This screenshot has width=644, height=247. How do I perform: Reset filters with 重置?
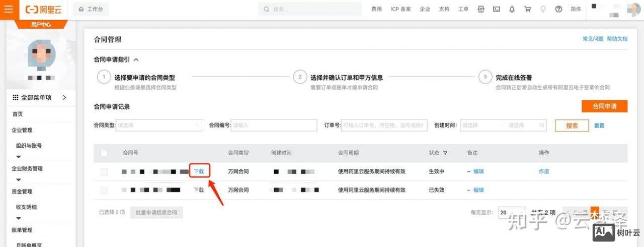(x=599, y=126)
